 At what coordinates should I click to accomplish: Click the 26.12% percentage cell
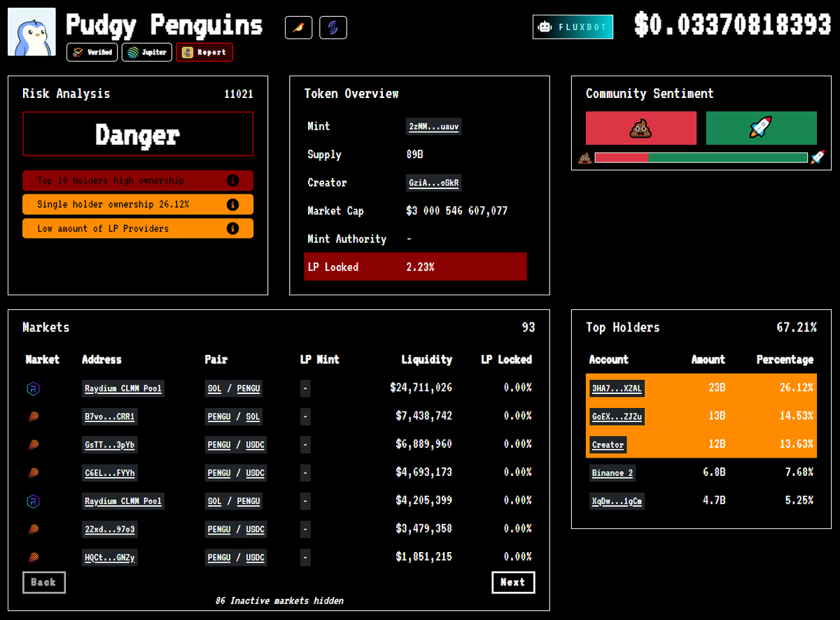[797, 388]
